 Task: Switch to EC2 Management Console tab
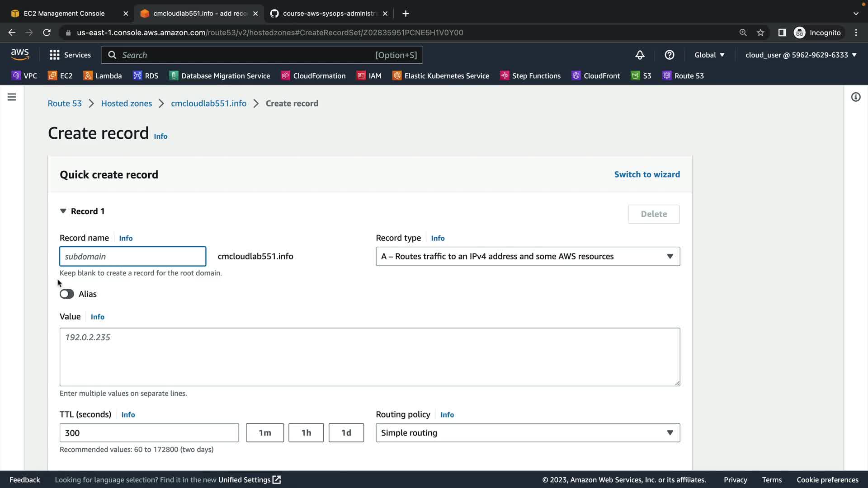pos(64,14)
